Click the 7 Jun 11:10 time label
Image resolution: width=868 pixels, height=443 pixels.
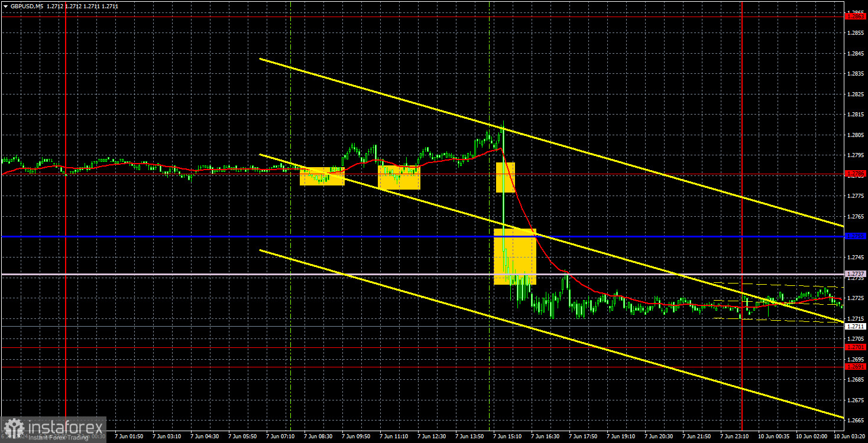pos(394,437)
